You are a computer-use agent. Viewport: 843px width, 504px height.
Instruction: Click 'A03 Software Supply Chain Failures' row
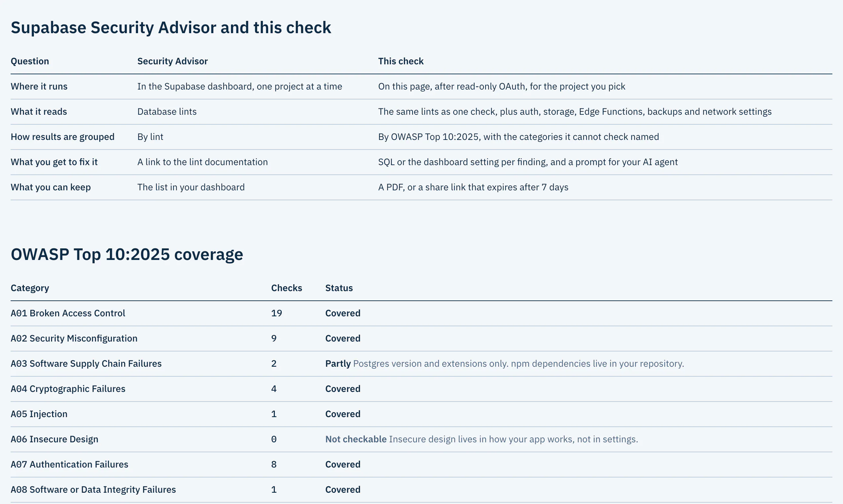[421, 364]
